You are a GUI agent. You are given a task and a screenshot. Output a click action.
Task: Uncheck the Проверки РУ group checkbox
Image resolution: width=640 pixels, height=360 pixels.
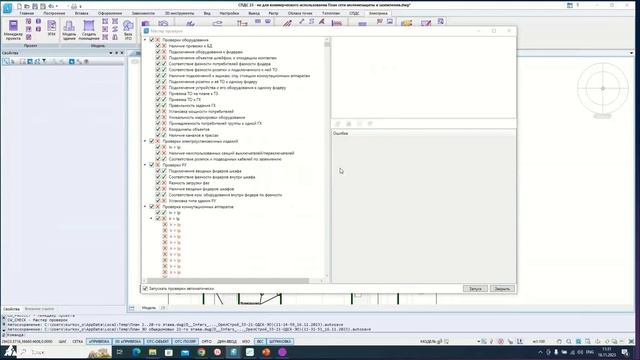(x=151, y=165)
